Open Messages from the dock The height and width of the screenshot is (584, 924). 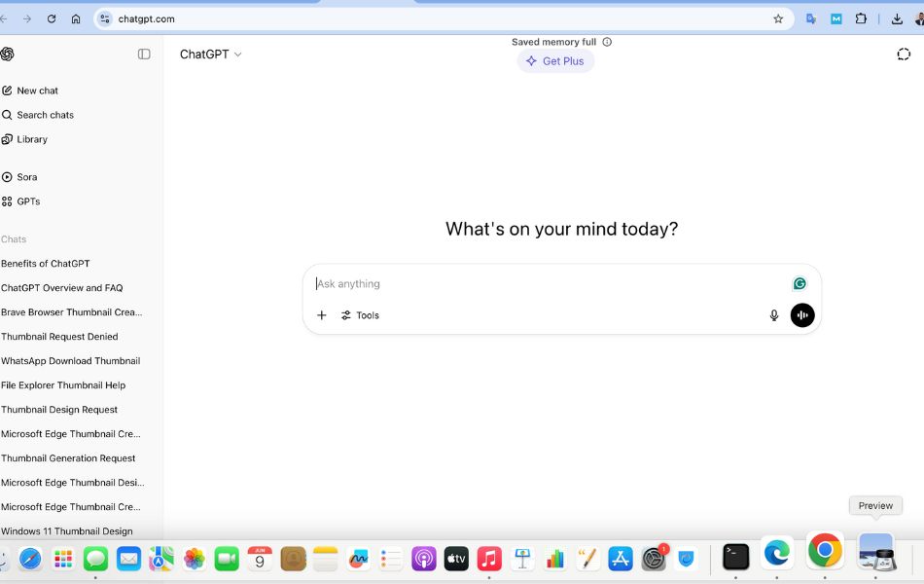point(95,558)
